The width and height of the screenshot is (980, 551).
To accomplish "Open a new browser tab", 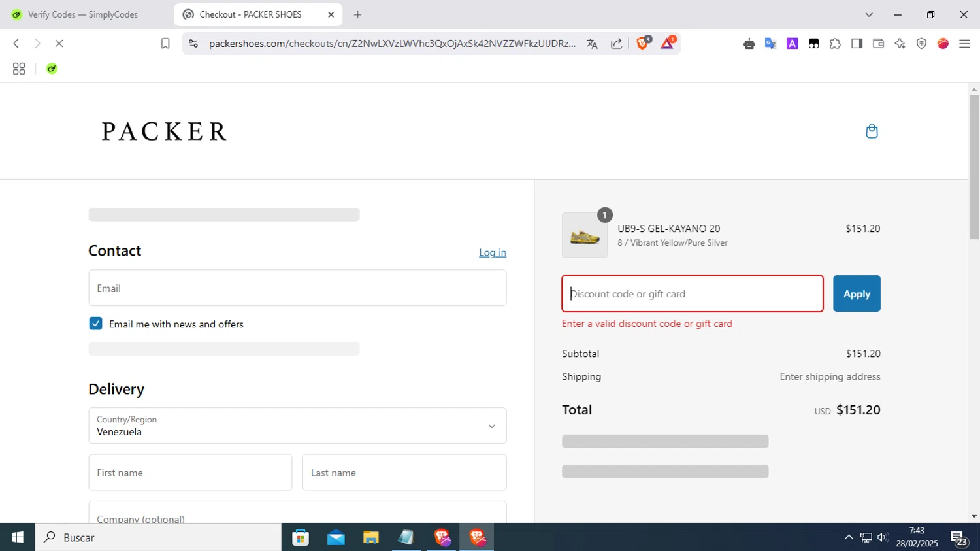I will (357, 14).
